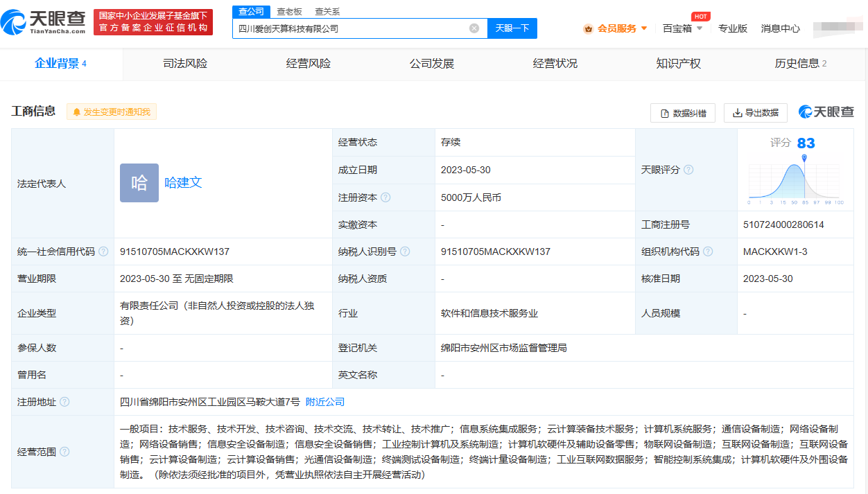Switch to 查老板 search tab

(x=289, y=11)
